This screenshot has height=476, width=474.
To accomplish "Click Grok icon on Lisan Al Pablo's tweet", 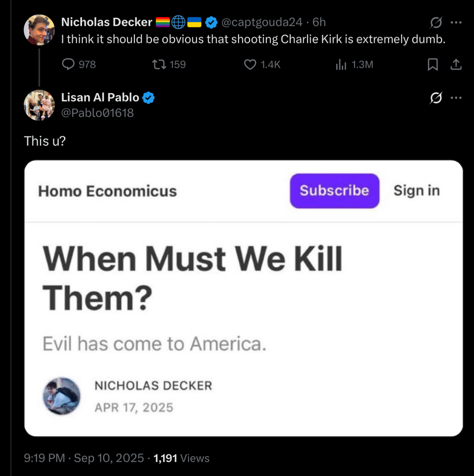I will click(436, 98).
